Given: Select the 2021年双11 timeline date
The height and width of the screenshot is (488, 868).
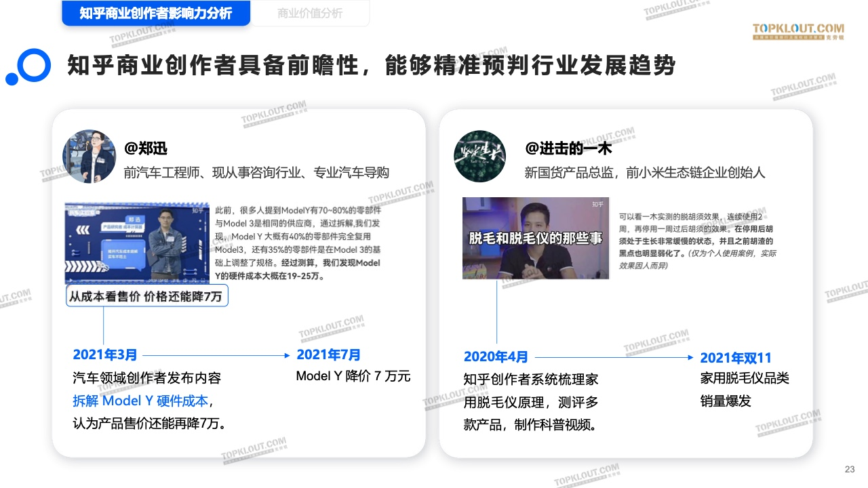Looking at the screenshot, I should 736,358.
